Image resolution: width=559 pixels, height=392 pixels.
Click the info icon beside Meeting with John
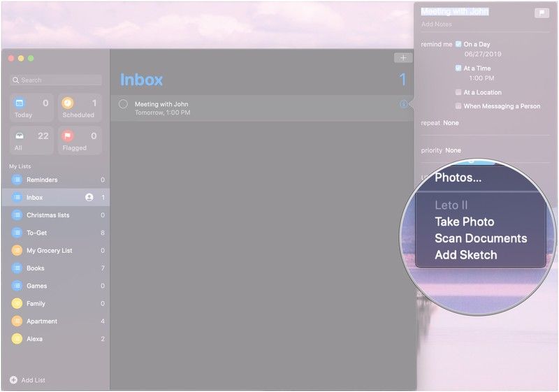coord(403,104)
